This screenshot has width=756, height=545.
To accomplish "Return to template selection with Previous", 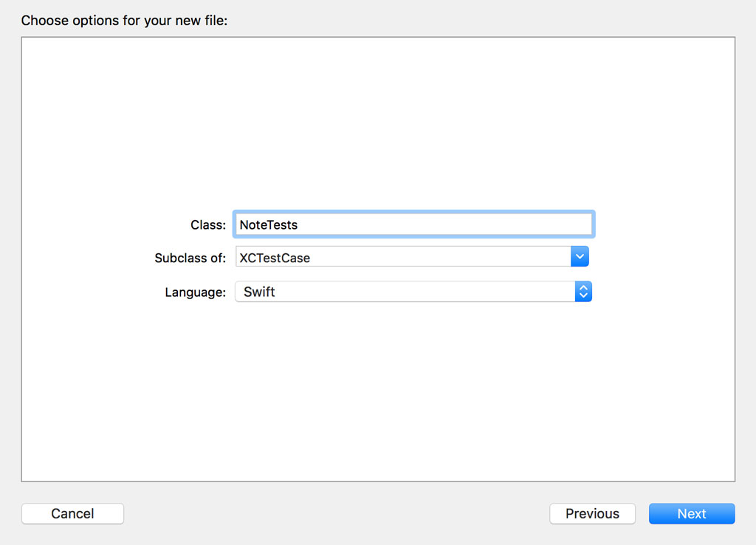I will 592,513.
